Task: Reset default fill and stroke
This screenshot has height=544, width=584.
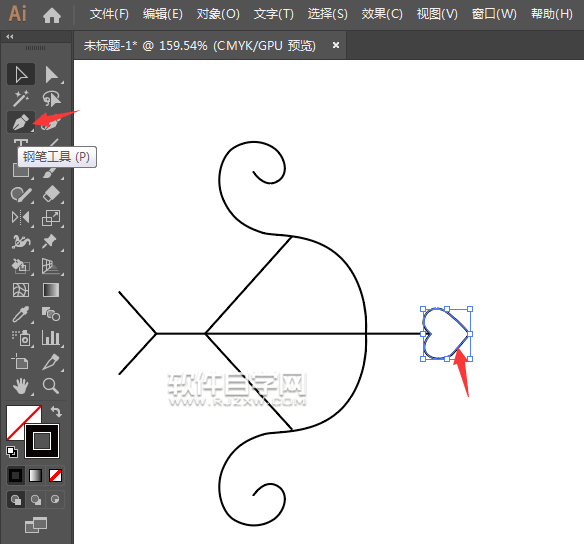Action: [x=12, y=452]
